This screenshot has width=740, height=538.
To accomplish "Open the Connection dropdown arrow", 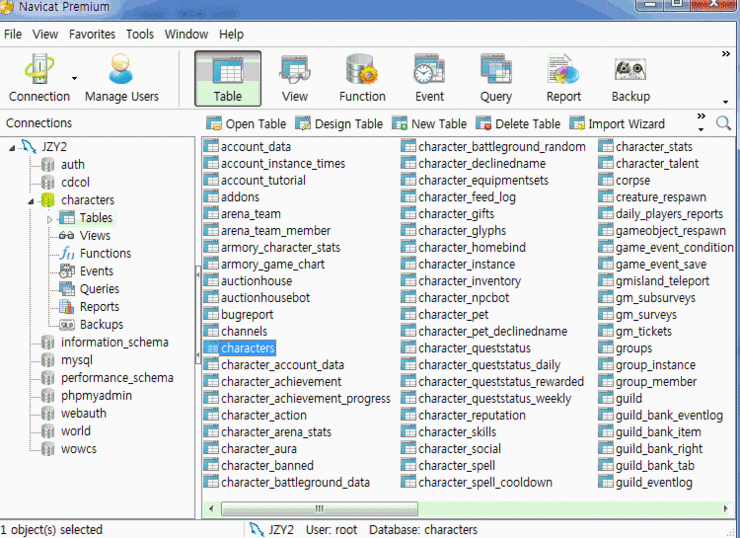I will click(75, 78).
